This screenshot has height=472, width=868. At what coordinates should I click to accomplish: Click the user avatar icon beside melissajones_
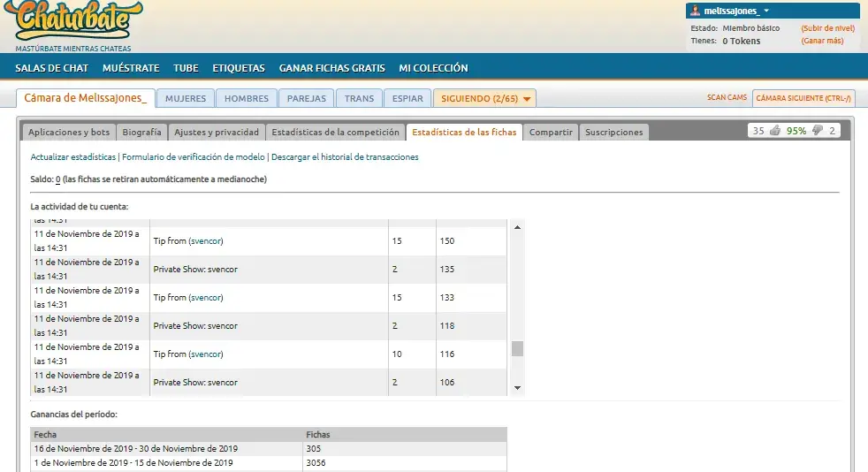(x=696, y=11)
